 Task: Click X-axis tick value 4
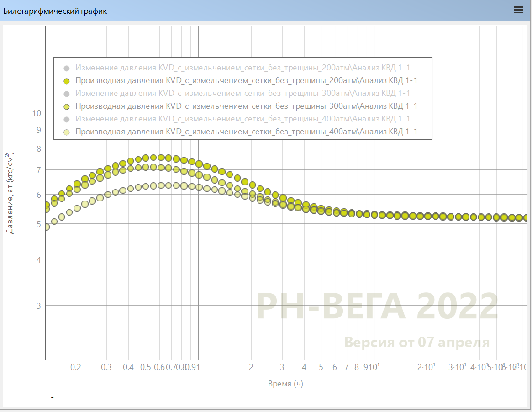(304, 367)
